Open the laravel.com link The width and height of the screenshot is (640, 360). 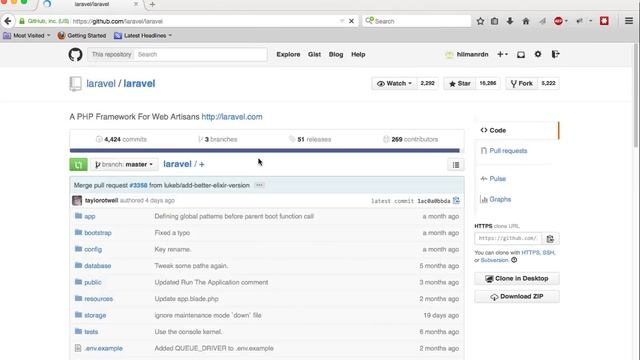point(232,117)
